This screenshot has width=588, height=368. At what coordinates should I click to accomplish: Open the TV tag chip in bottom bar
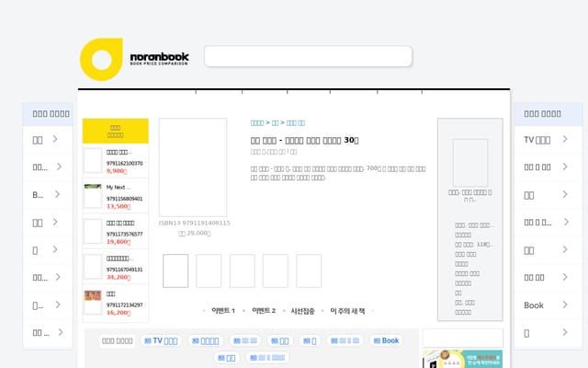(161, 340)
